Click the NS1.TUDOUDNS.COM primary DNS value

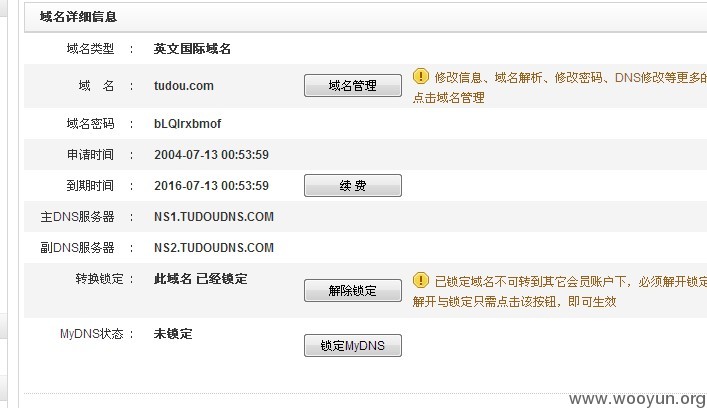coord(214,217)
